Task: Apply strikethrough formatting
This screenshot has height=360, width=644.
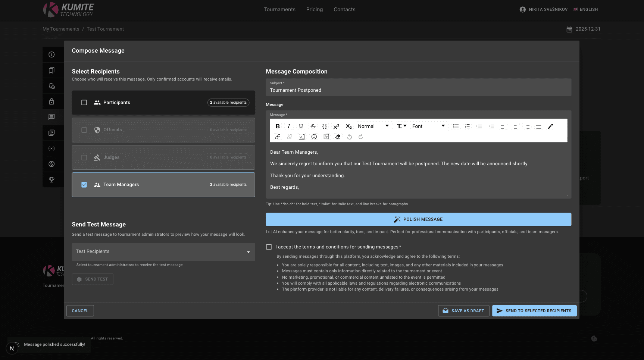Action: (x=313, y=126)
